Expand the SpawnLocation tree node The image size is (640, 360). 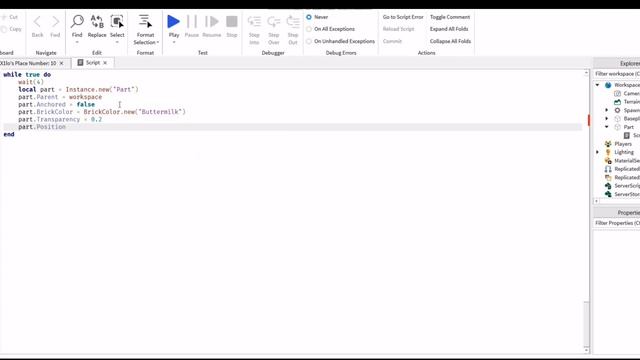[607, 110]
